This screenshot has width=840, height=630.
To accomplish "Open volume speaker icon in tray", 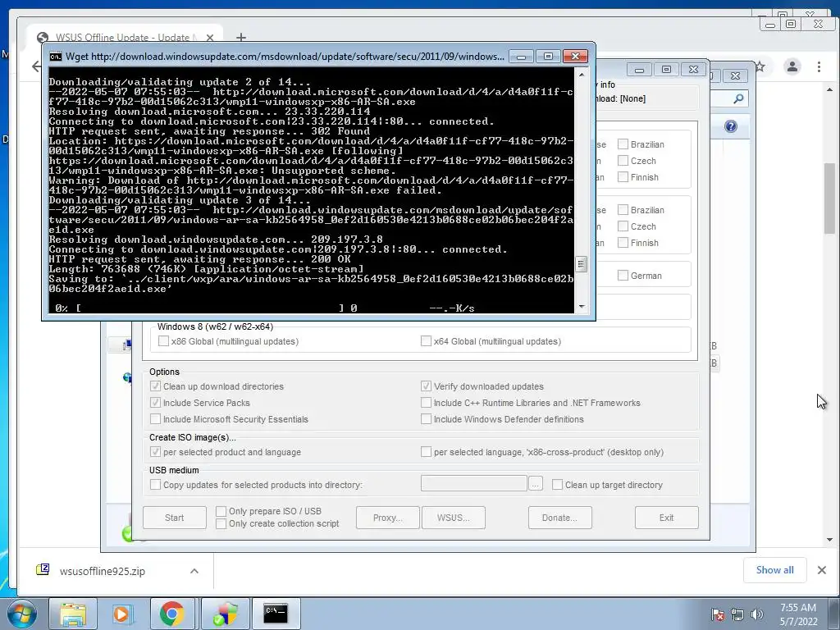I will 756,614.
